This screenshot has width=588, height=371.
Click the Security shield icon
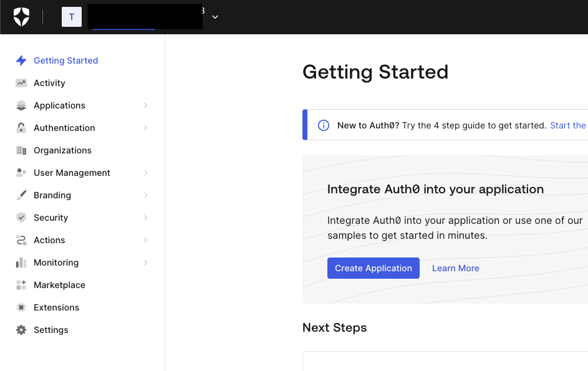click(x=21, y=218)
